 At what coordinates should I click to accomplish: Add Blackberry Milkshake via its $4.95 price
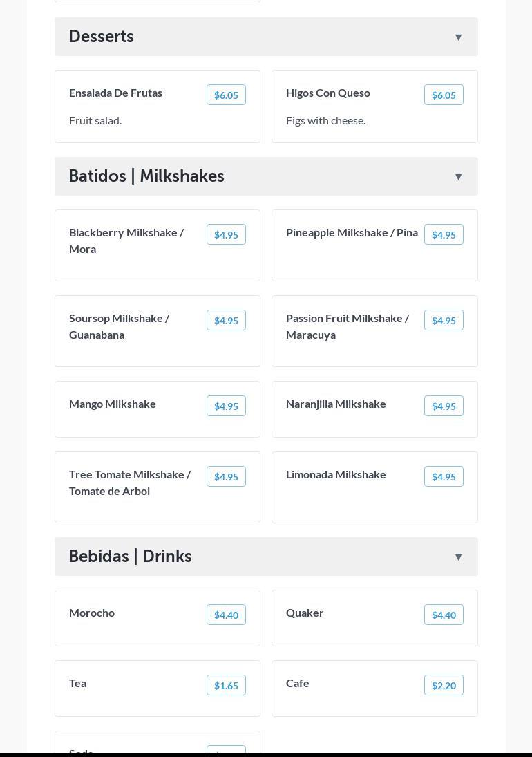tap(226, 235)
